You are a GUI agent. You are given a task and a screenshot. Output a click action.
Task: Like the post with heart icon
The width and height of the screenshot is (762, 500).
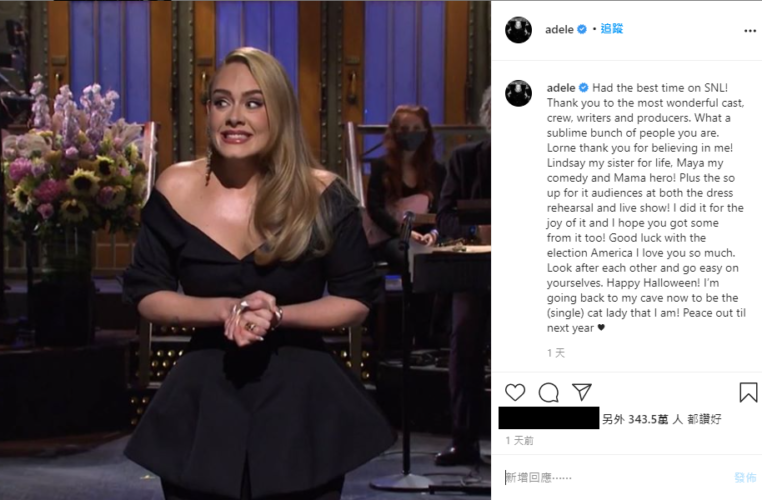tap(515, 393)
